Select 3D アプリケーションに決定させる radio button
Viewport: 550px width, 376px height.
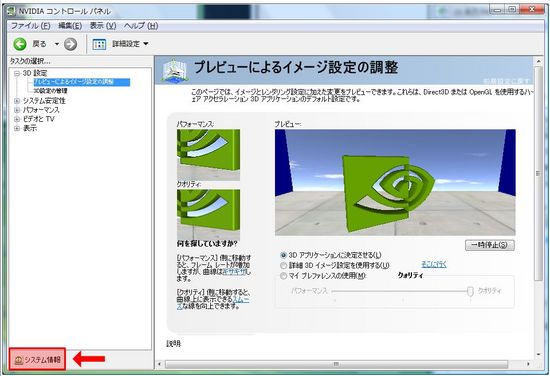point(283,255)
